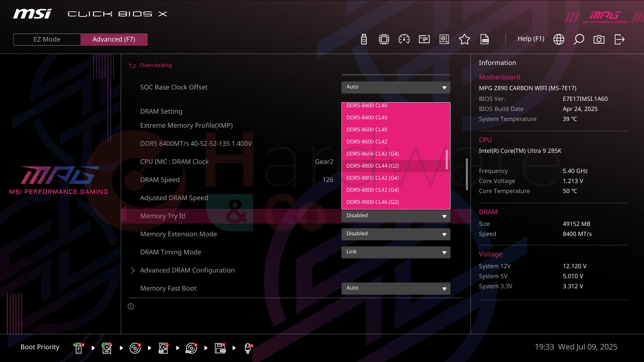Select the Memory Try It! setting row
This screenshot has height=362, width=644.
[295, 216]
